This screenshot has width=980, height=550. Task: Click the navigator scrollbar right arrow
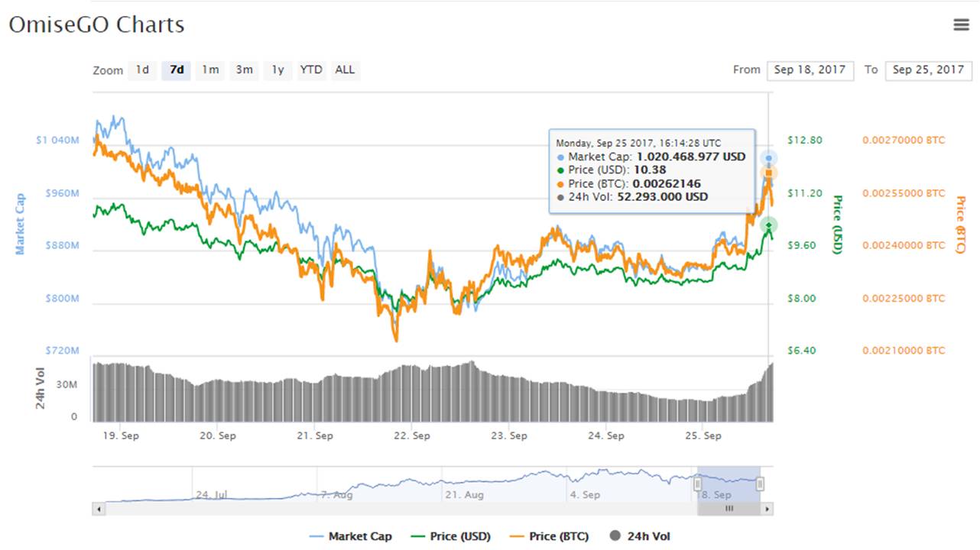point(767,508)
